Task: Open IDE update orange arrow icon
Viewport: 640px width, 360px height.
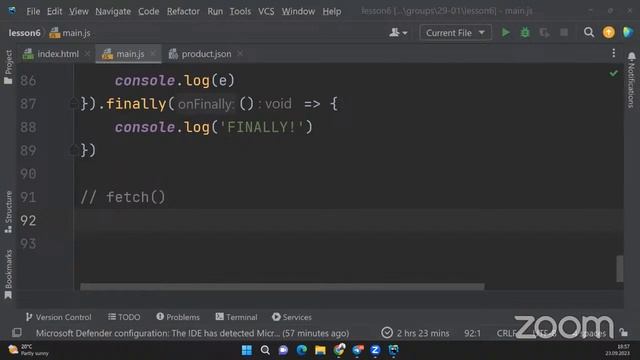Action: click(x=609, y=32)
